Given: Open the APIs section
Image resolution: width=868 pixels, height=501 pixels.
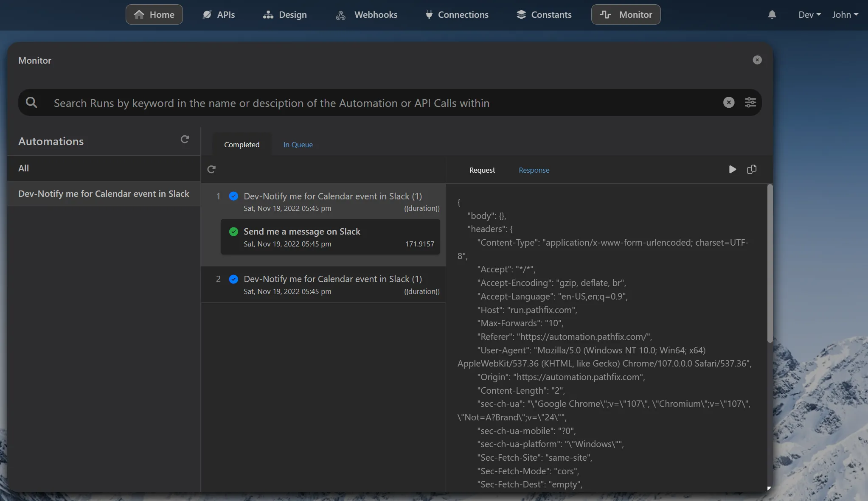Looking at the screenshot, I should [x=219, y=14].
